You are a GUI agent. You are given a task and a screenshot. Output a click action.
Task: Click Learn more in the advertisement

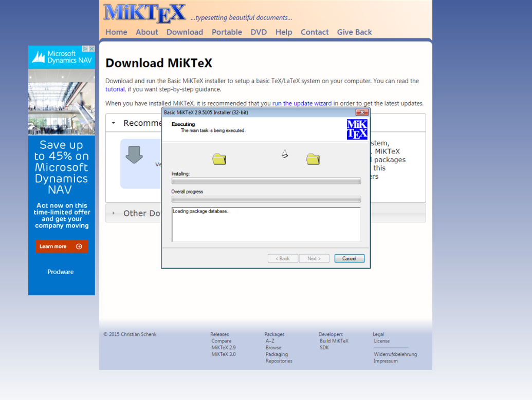(62, 246)
